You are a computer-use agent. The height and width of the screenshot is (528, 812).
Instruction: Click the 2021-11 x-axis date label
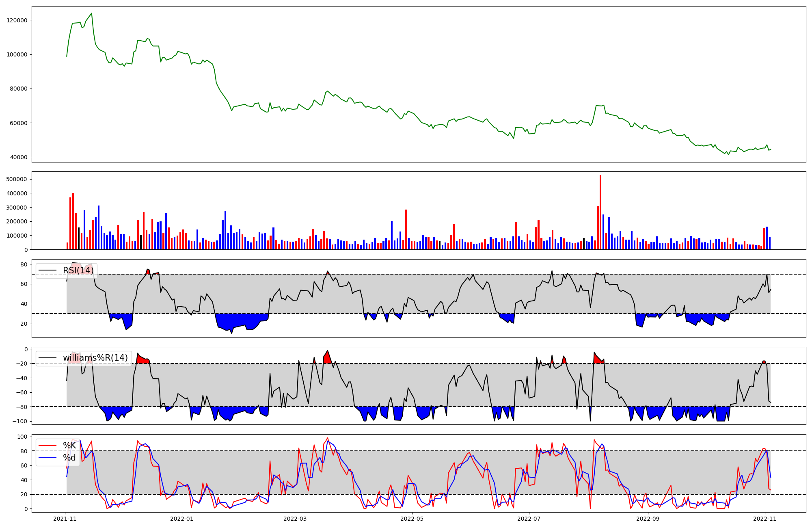point(65,519)
